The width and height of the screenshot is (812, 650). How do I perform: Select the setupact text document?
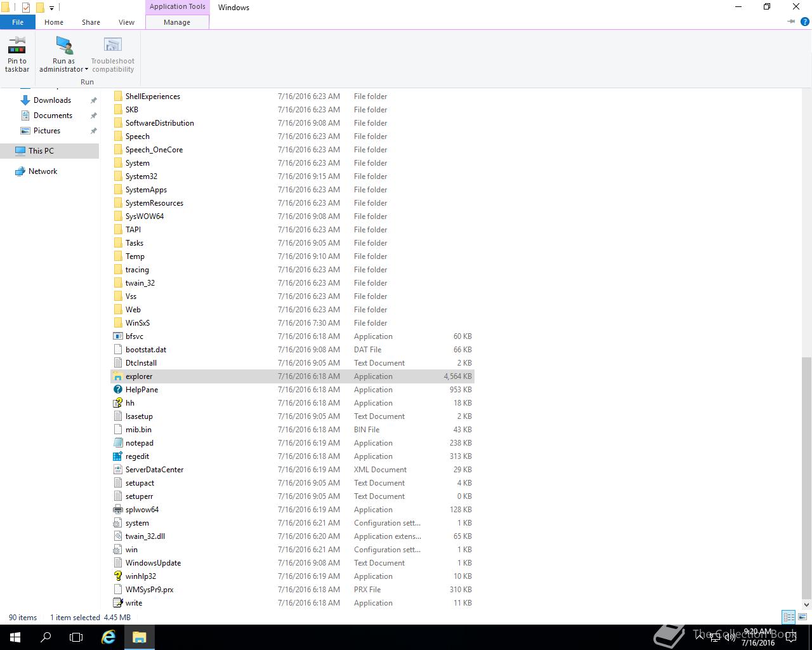tap(292, 483)
